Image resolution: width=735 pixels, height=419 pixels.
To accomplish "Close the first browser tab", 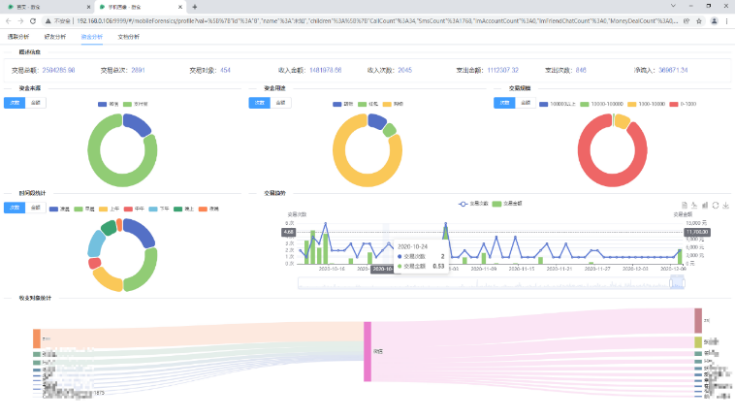I will (x=89, y=7).
